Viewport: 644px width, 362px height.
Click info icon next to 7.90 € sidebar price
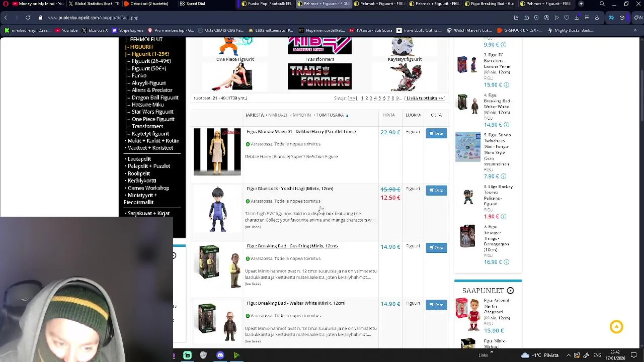point(503,176)
